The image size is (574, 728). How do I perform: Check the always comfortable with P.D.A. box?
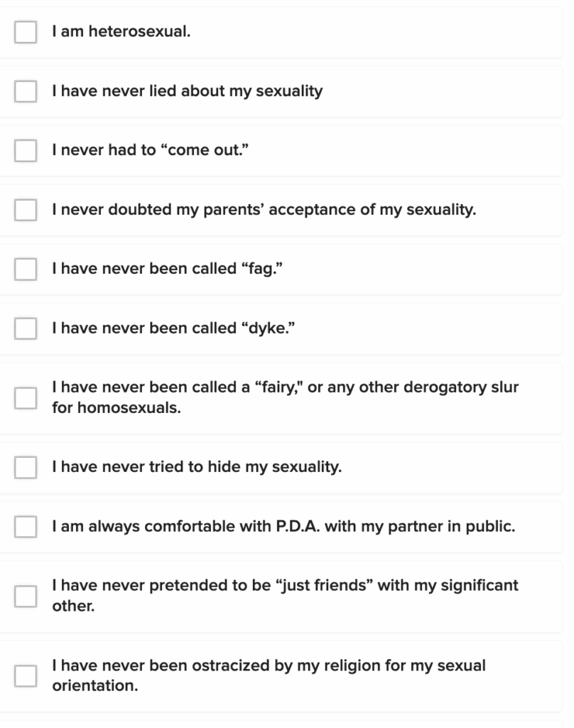click(26, 528)
